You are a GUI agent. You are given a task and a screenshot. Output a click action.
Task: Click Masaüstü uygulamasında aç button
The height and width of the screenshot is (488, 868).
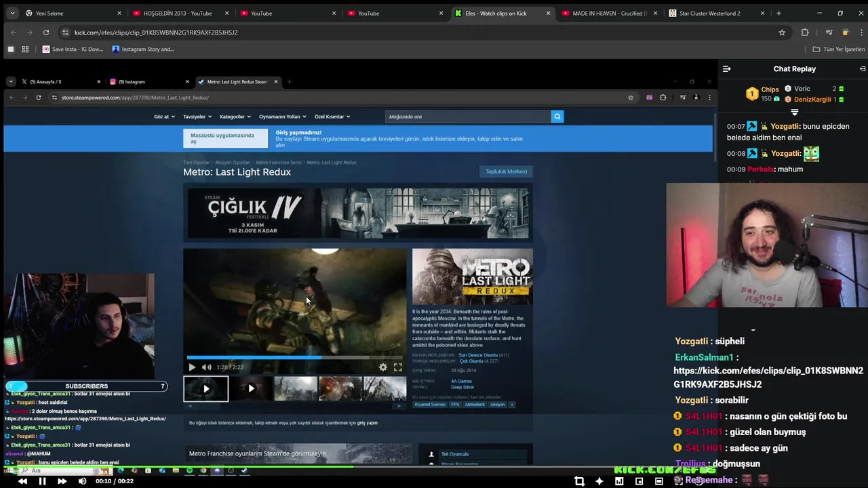(x=225, y=138)
